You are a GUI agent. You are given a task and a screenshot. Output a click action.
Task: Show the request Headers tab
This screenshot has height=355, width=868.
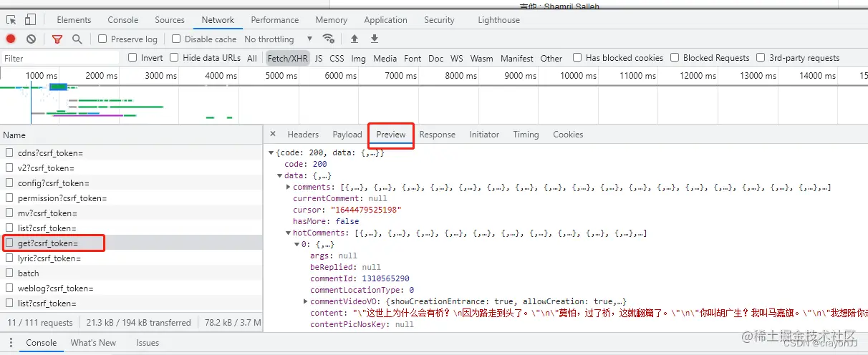pyautogui.click(x=303, y=135)
